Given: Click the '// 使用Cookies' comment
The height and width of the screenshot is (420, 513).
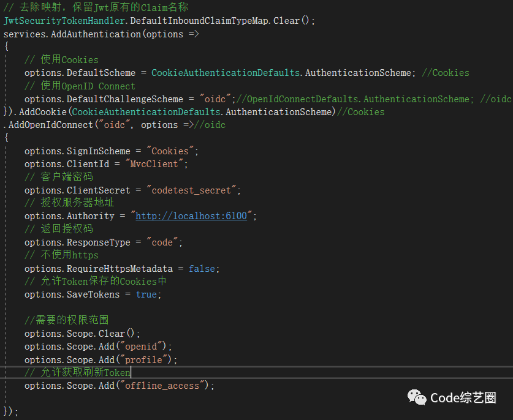Looking at the screenshot, I should tap(61, 60).
